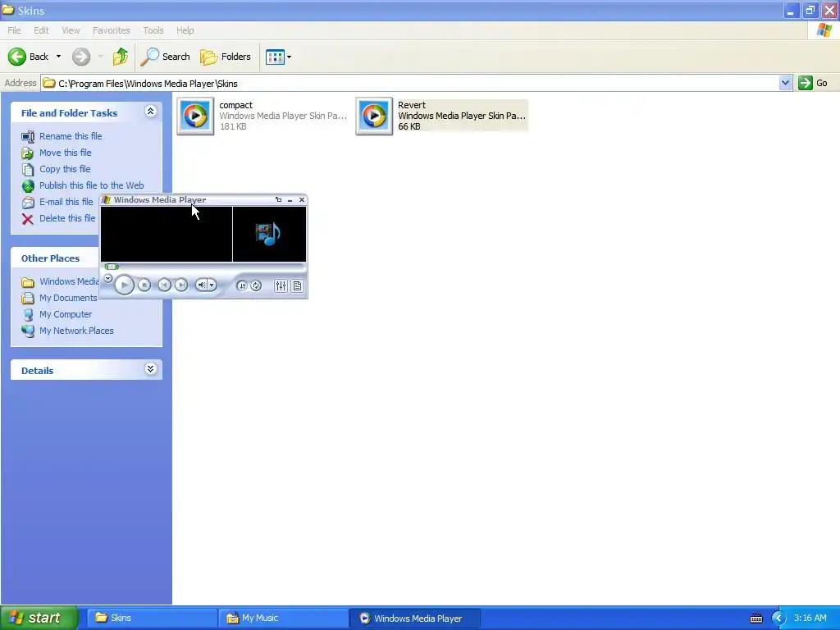This screenshot has height=630, width=840.
Task: Click Delete this file link
Action: [67, 218]
